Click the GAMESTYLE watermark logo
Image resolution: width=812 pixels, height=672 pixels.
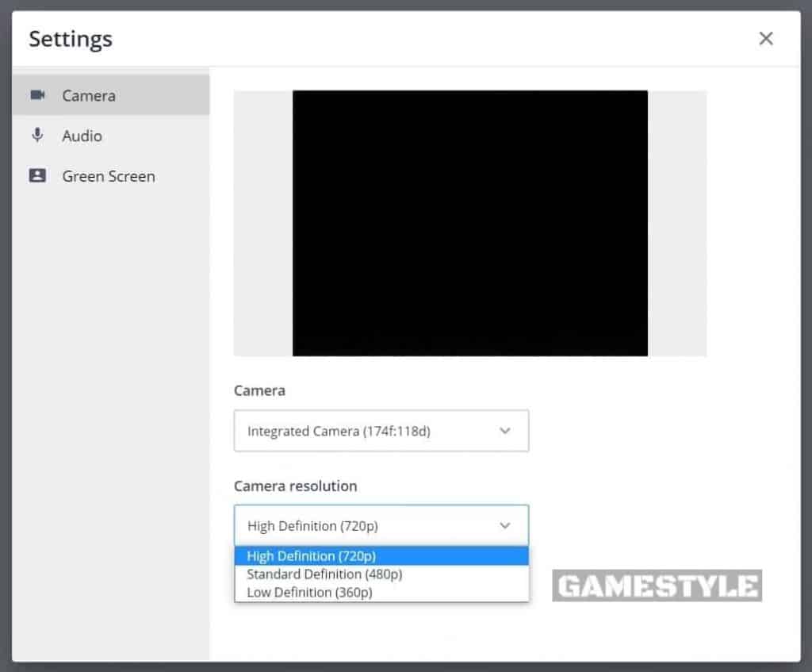pos(657,586)
